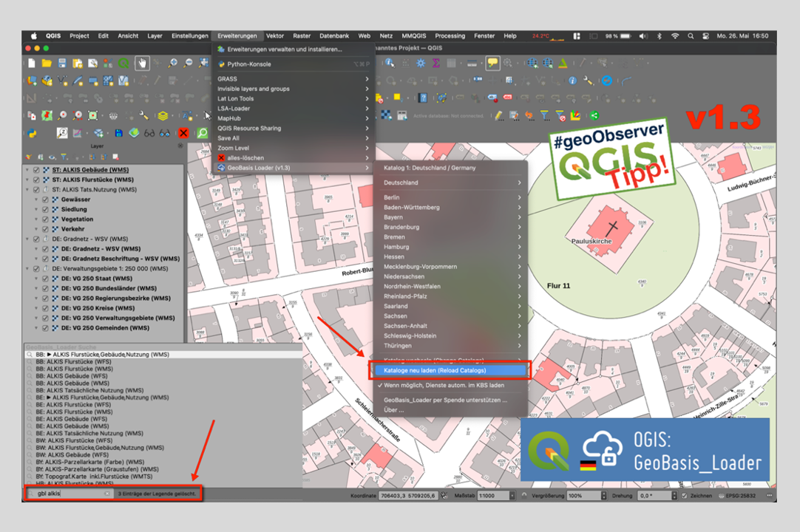Open the Vektor menu in menu bar
The height and width of the screenshot is (532, 800).
[275, 35]
